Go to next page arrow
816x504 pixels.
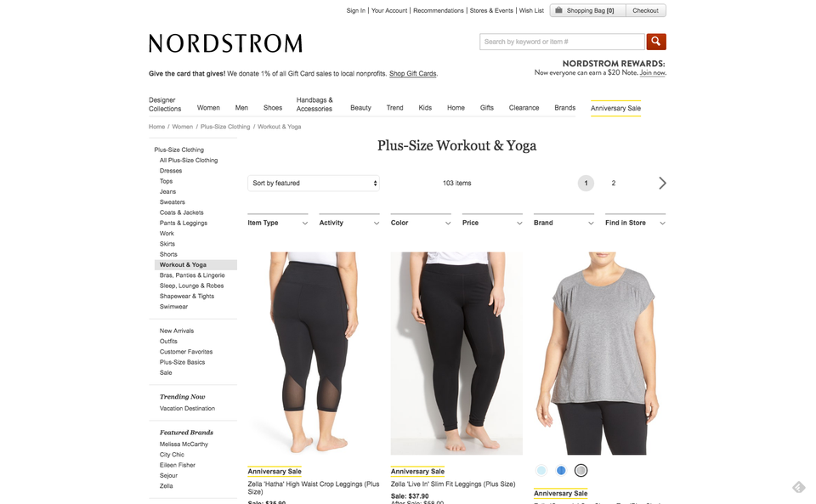[x=662, y=183]
